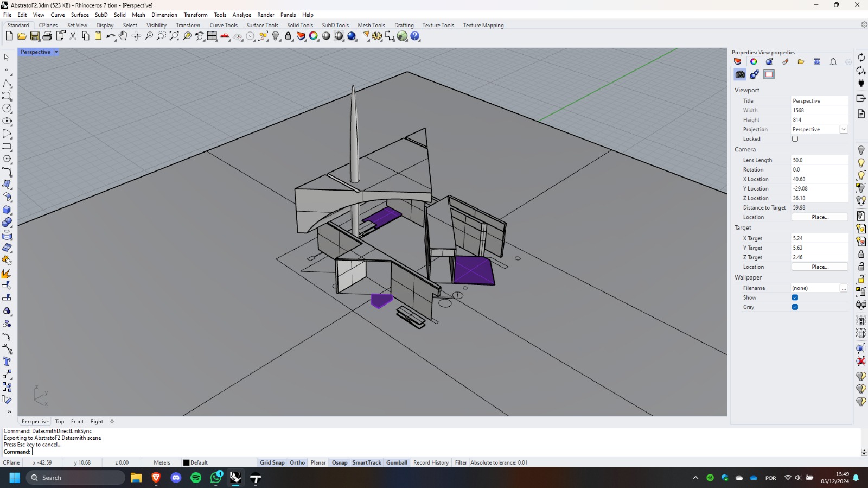Click the Hide objects lightbulb toolbar icon
The image size is (868, 488).
[276, 36]
